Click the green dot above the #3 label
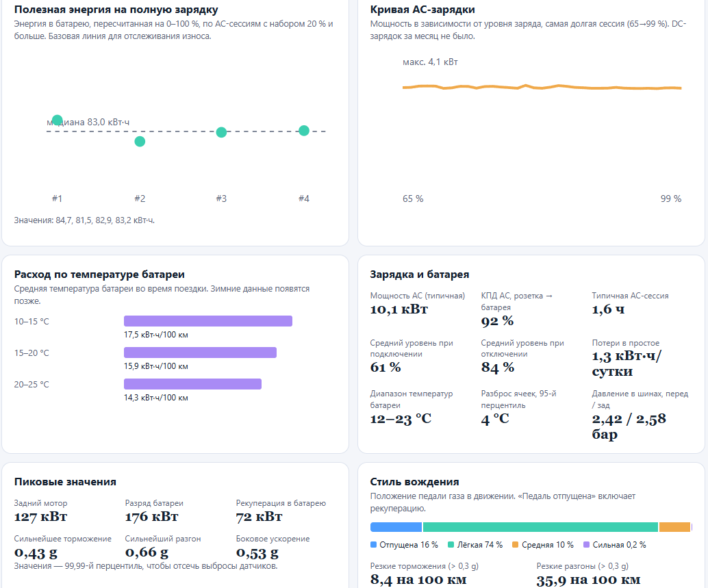 coord(221,132)
